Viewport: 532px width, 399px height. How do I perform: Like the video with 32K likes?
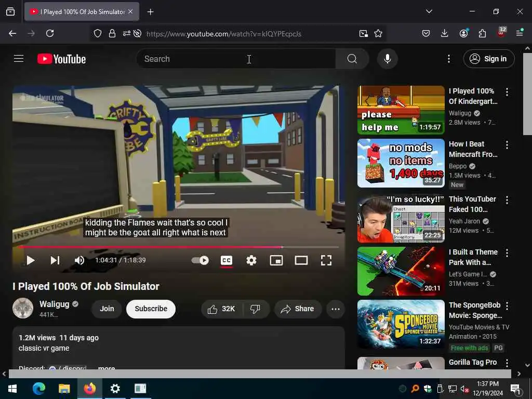click(222, 309)
